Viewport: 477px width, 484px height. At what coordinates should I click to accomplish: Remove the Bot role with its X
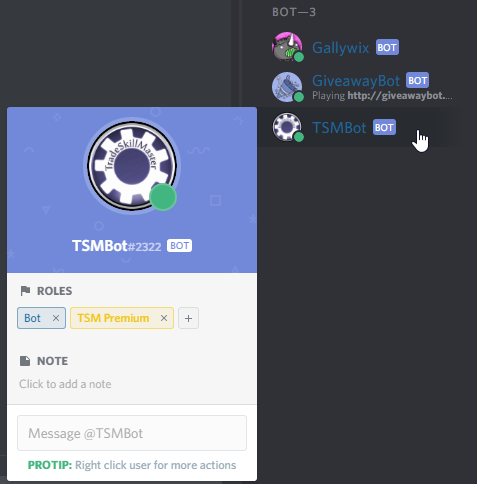click(x=56, y=318)
